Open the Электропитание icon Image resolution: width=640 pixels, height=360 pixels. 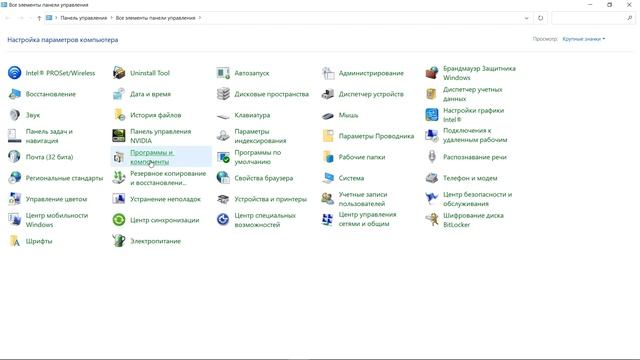click(119, 241)
